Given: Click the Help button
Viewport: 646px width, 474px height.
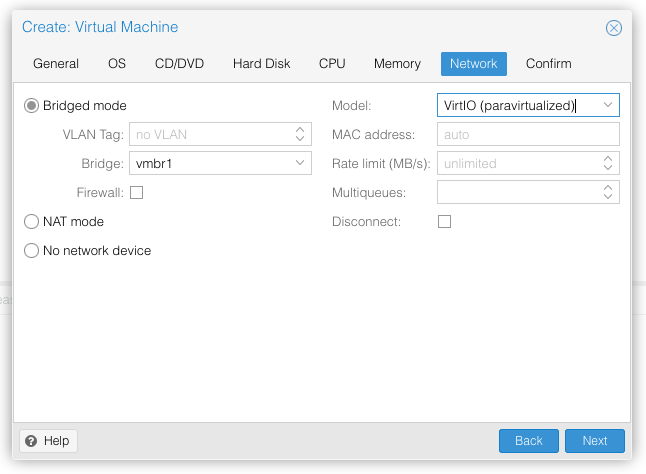Looking at the screenshot, I should [x=48, y=441].
